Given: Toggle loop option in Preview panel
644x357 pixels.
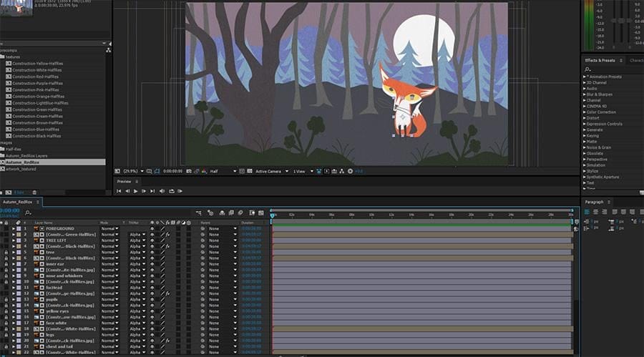Looking at the screenshot, I should (x=171, y=191).
